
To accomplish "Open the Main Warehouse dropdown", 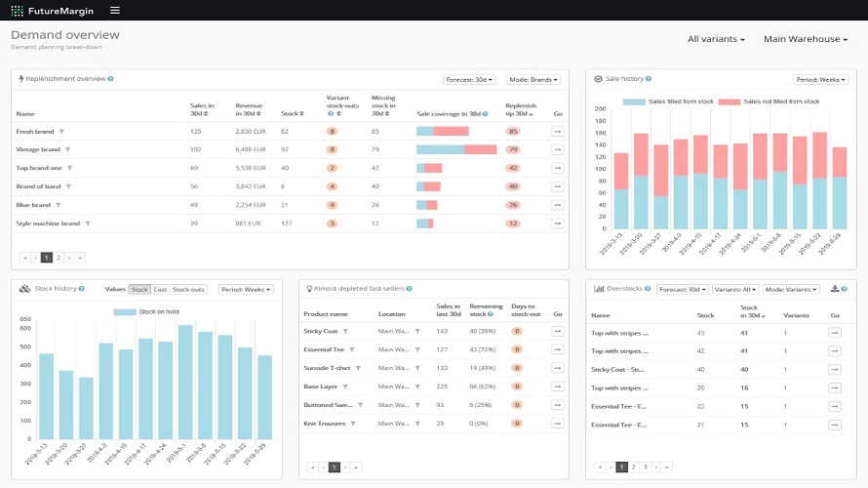I will tap(806, 39).
